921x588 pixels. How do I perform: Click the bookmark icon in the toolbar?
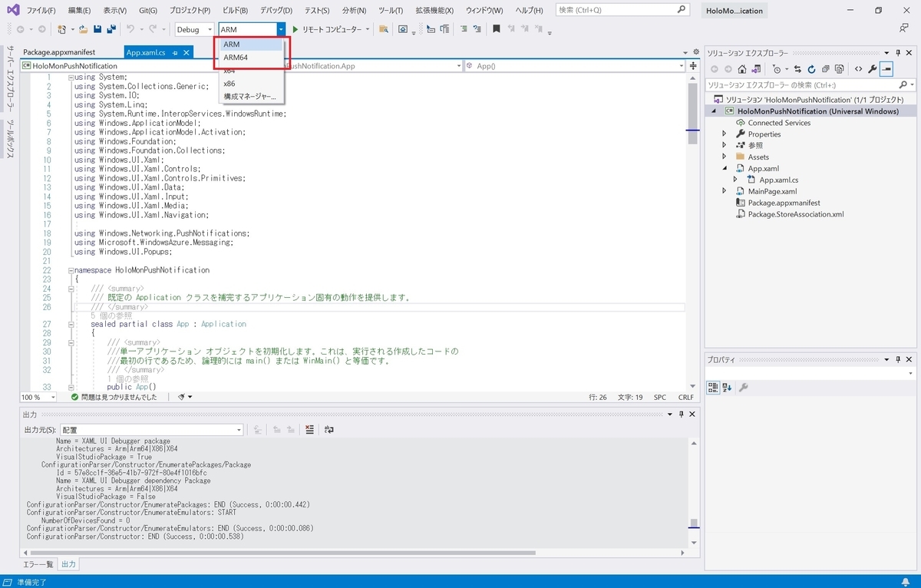point(497,29)
